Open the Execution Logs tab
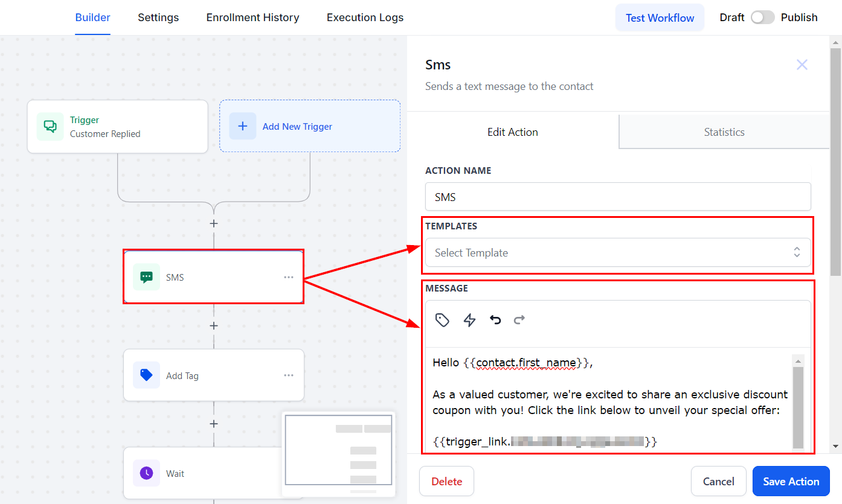Screen dimensions: 842x504 click(365, 18)
